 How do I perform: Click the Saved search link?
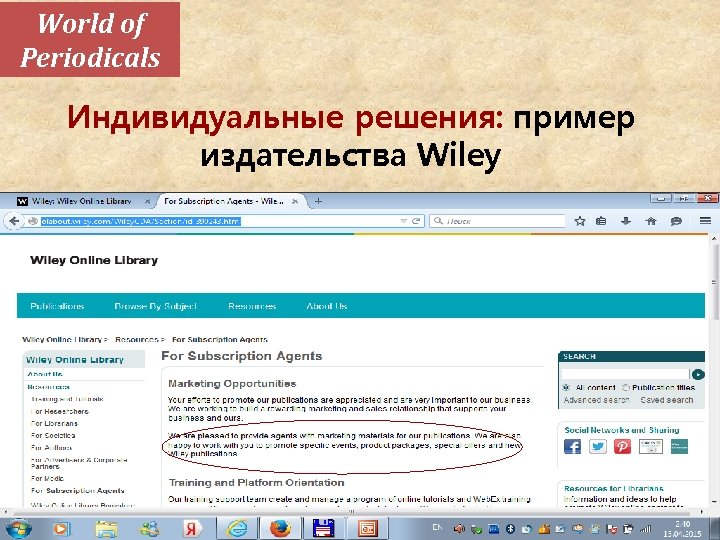point(667,400)
